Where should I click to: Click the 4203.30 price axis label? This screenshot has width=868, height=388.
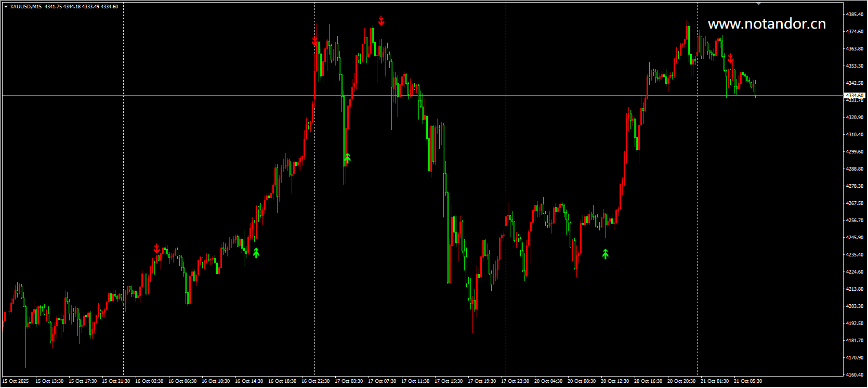coord(855,306)
